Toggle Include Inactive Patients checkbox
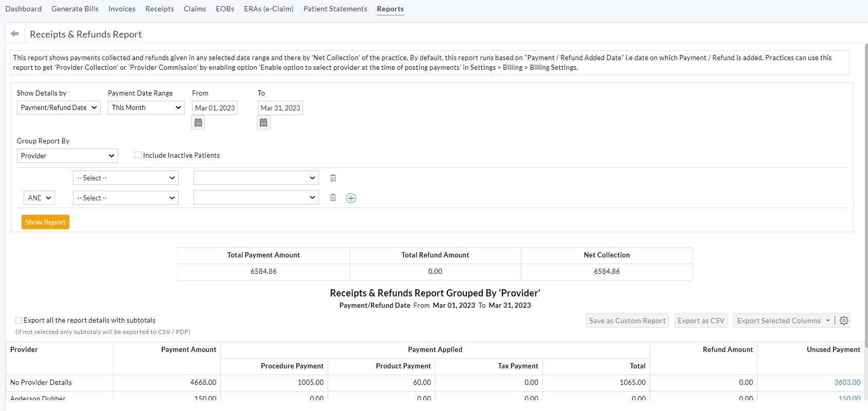 pos(138,155)
